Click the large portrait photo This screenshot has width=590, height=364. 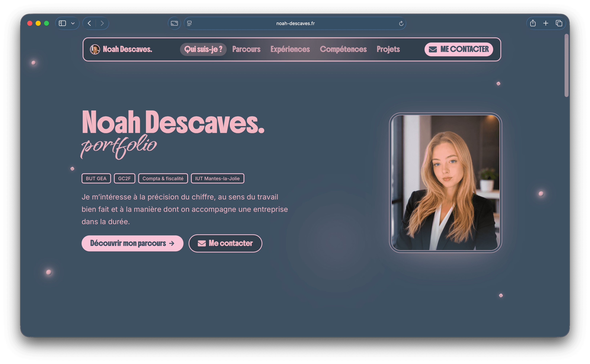[446, 183]
